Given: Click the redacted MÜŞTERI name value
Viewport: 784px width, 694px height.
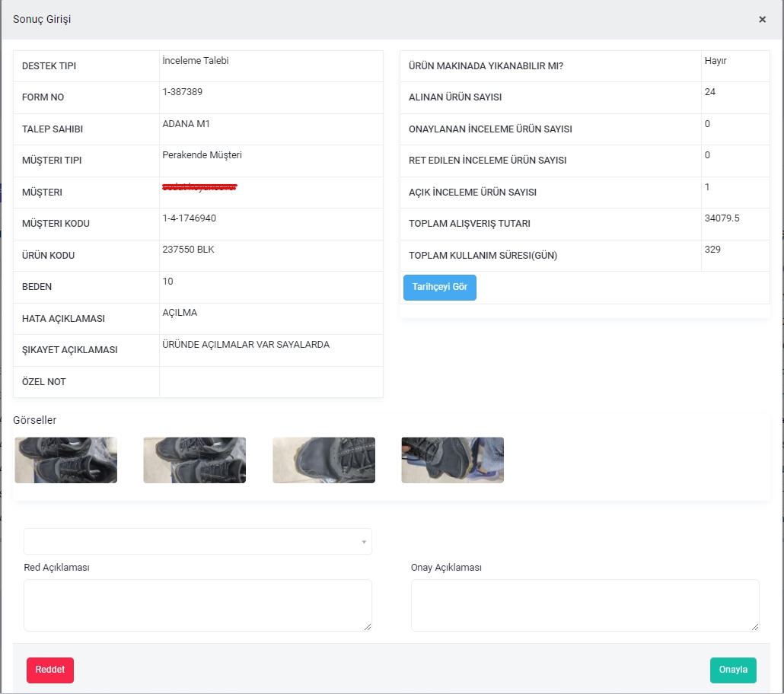Looking at the screenshot, I should (199, 187).
